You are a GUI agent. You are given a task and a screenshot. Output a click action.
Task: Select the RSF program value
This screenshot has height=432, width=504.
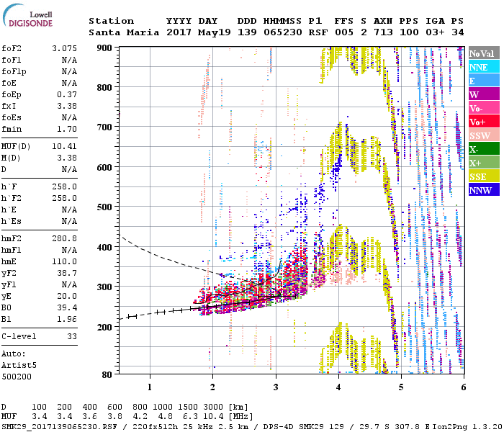pos(318,32)
